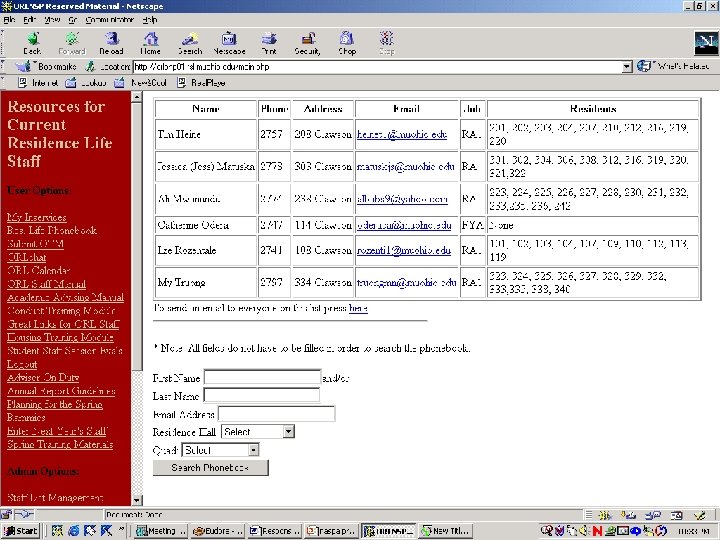Open the Security toolbar icon
This screenshot has height=540, width=720.
point(307,41)
